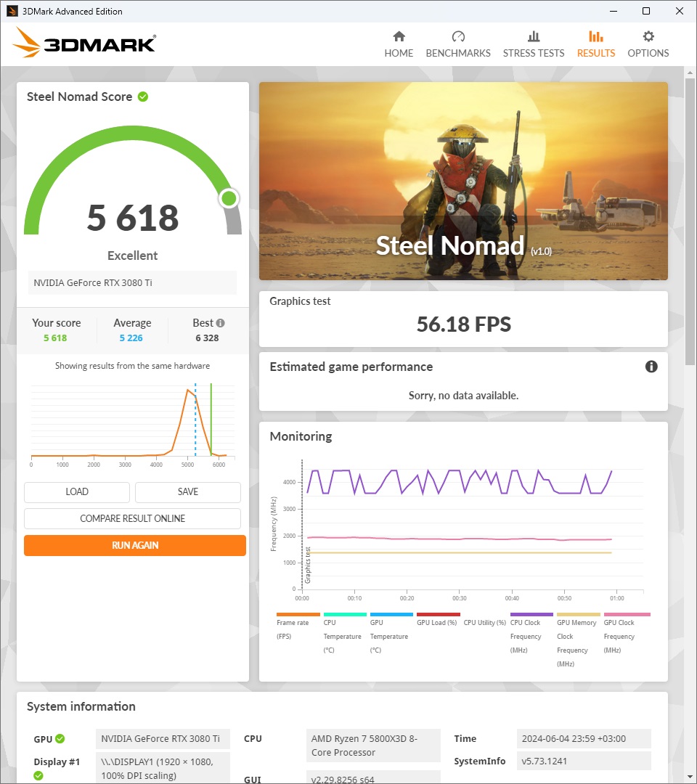Click the NVIDIA GeForce RTX 3080 Ti score field
The width and height of the screenshot is (697, 784).
point(132,283)
